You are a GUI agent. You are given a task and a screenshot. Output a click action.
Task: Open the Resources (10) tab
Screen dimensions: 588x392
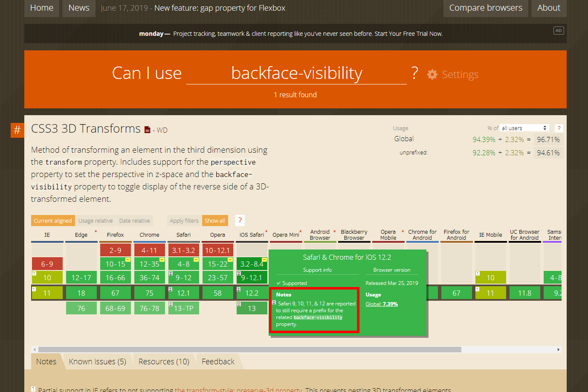164,362
